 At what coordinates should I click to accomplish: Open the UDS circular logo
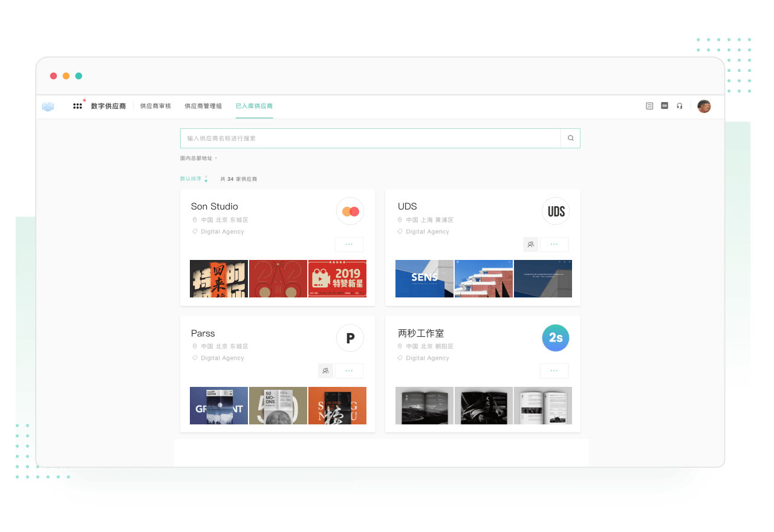[556, 212]
